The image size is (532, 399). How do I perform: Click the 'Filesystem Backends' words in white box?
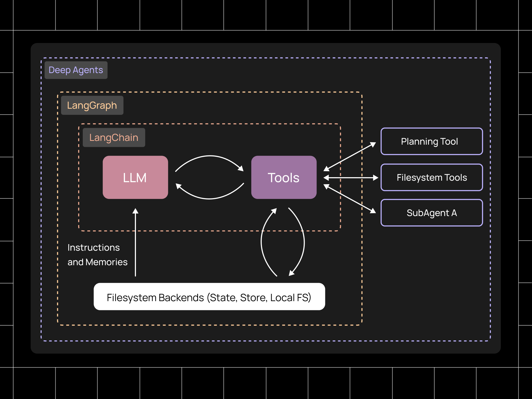(x=155, y=297)
